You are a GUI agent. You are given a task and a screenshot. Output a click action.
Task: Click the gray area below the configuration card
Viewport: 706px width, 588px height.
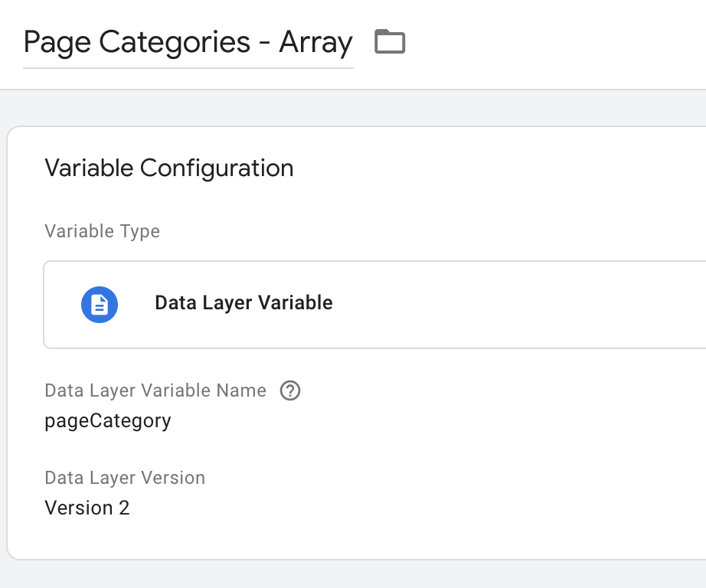[x=352, y=574]
